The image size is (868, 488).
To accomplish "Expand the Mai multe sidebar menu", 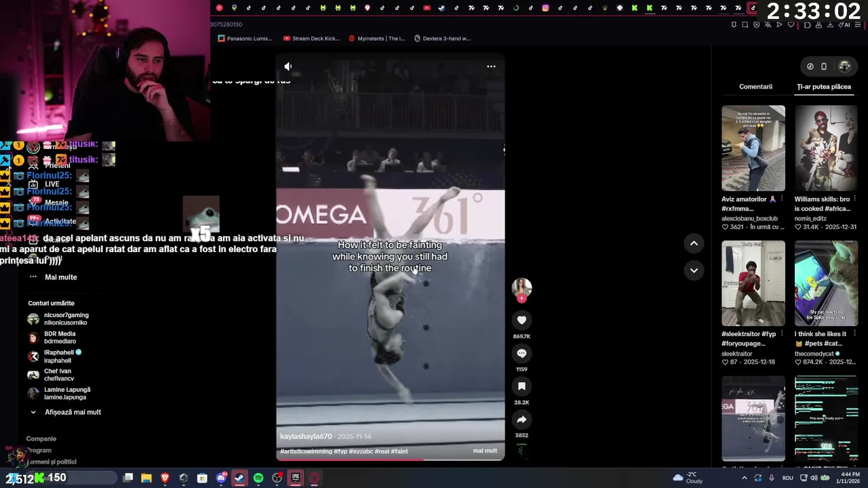I will pyautogui.click(x=53, y=277).
